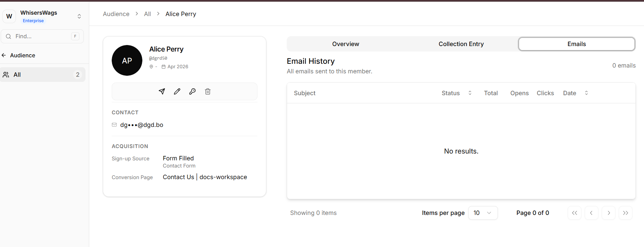Open the Collection Entry tab
Viewport: 644px width, 247px height.
461,44
